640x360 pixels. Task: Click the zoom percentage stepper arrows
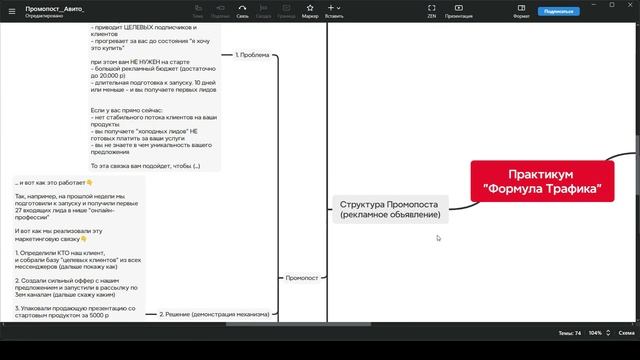[x=608, y=333]
